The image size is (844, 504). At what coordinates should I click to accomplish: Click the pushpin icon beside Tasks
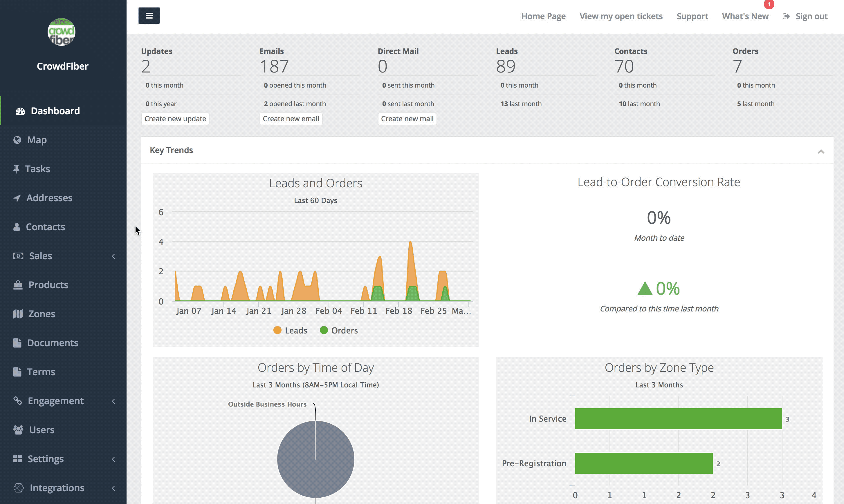pyautogui.click(x=16, y=169)
